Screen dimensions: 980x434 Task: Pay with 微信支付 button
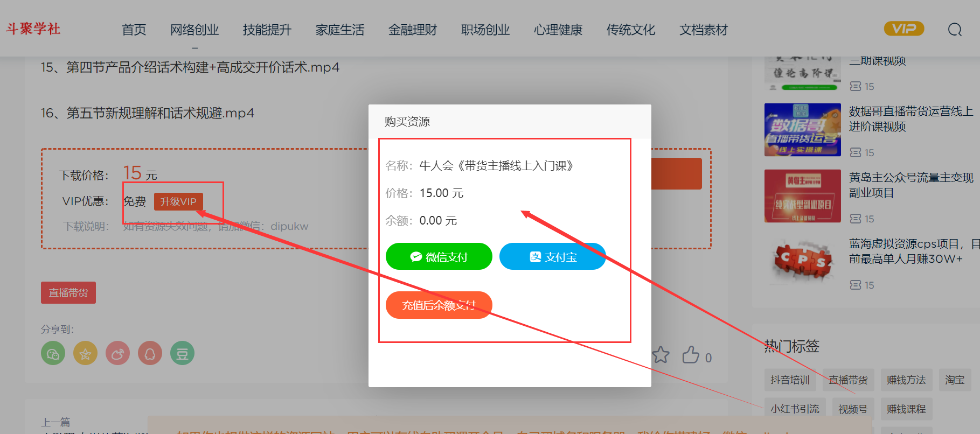click(x=439, y=257)
